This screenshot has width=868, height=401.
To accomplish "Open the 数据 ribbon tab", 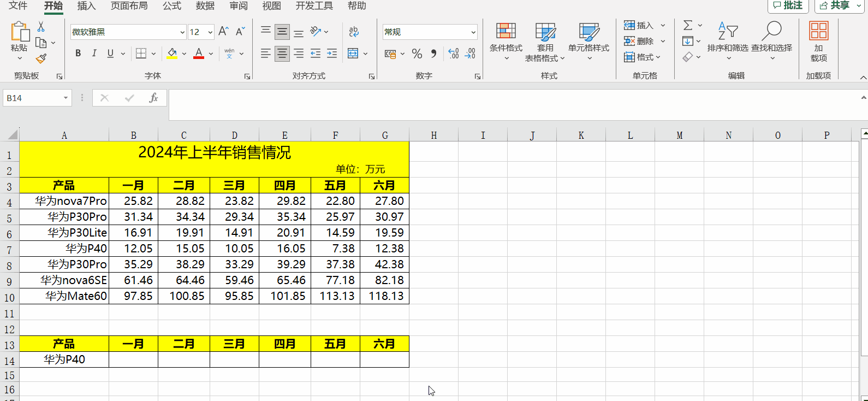I will point(205,6).
